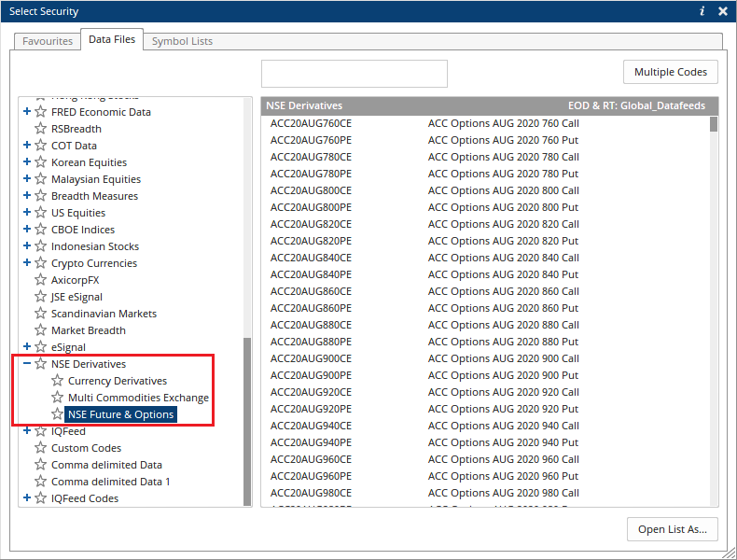Expand eSignal tree node

tap(27, 346)
